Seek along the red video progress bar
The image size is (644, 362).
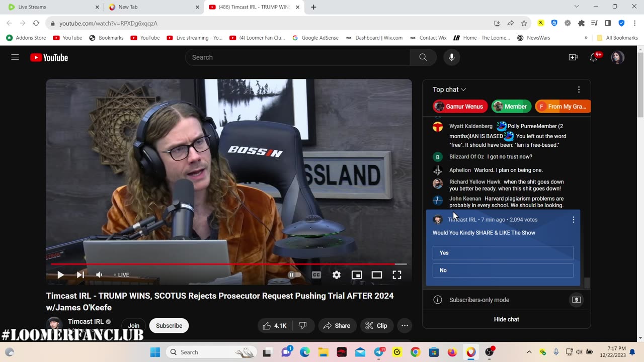pos(228,263)
